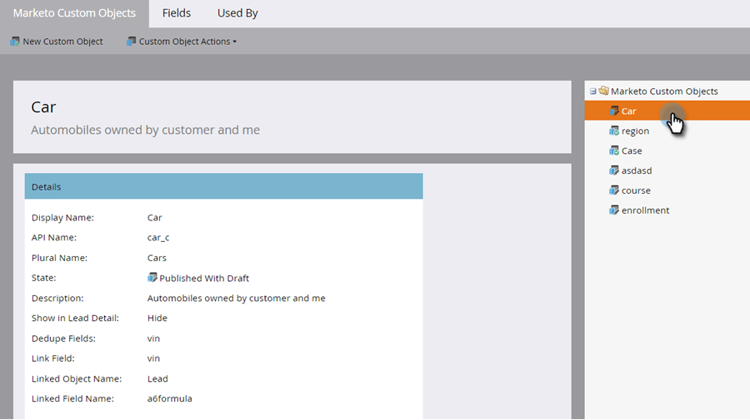Click the subtitle Automobiles owned by customer and me

145,130
